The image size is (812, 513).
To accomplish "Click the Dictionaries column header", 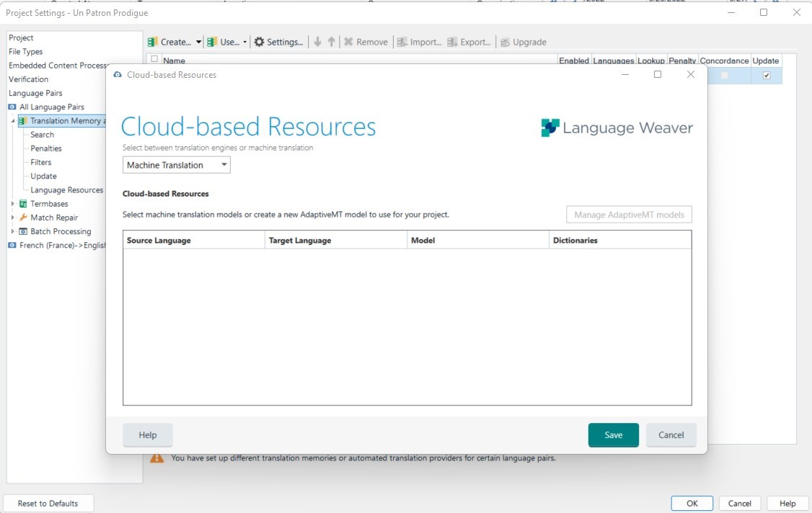I will click(620, 240).
